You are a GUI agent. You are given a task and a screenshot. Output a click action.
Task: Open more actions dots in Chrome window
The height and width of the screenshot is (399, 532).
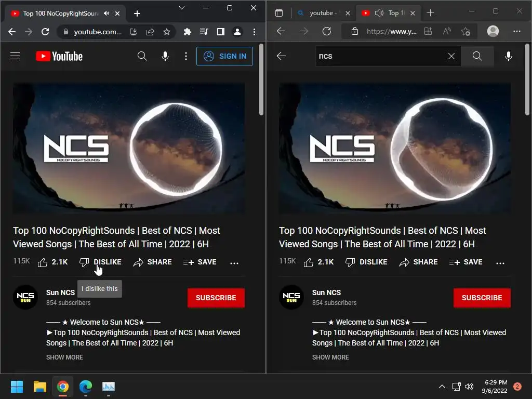click(x=234, y=263)
